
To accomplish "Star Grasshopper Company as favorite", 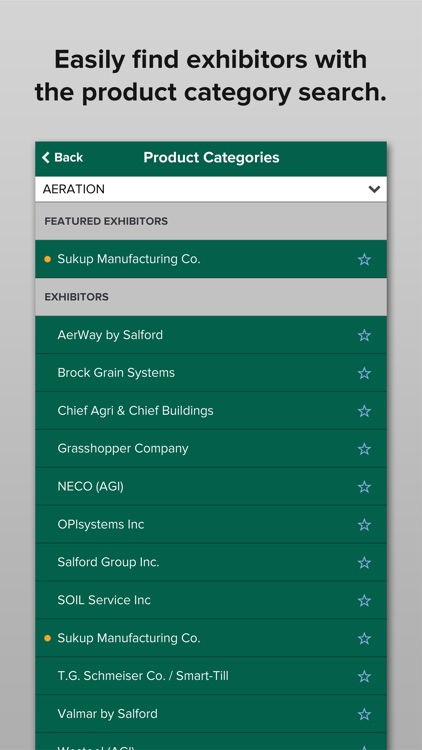I will pyautogui.click(x=364, y=449).
